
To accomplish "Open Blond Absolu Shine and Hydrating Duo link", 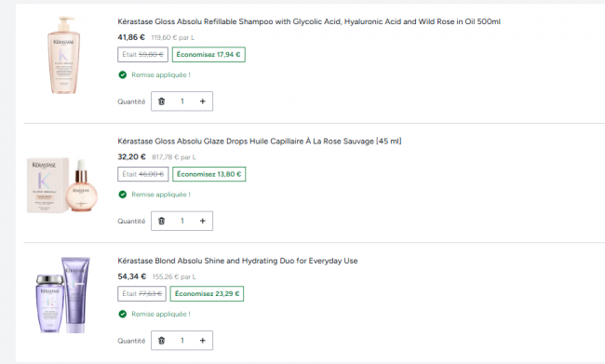I will [x=237, y=261].
